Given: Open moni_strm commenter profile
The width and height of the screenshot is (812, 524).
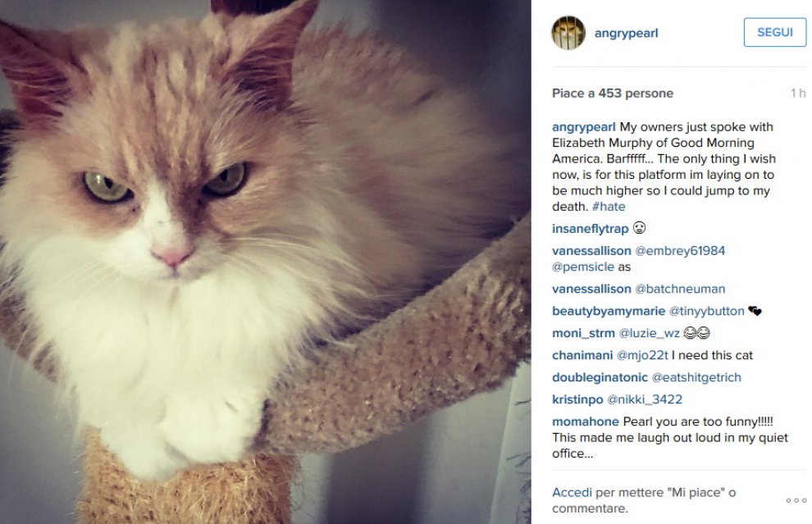Looking at the screenshot, I should coord(583,333).
